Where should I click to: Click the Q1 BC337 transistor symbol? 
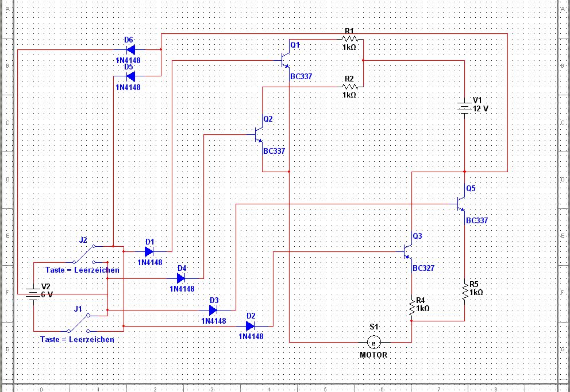pos(286,60)
